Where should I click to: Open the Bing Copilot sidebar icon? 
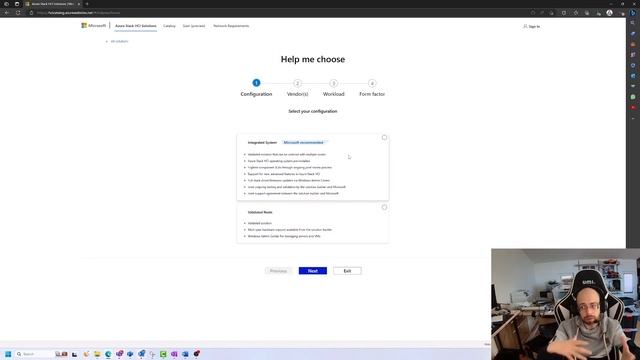(633, 13)
